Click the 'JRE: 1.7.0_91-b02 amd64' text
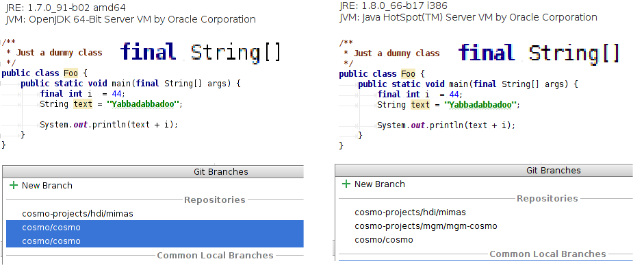This screenshot has height=268, width=644. 66,8
